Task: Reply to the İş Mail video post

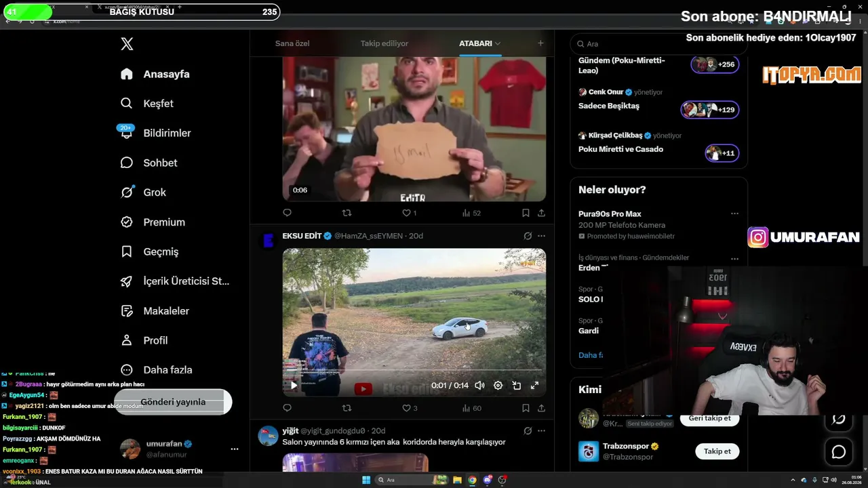Action: (x=287, y=213)
